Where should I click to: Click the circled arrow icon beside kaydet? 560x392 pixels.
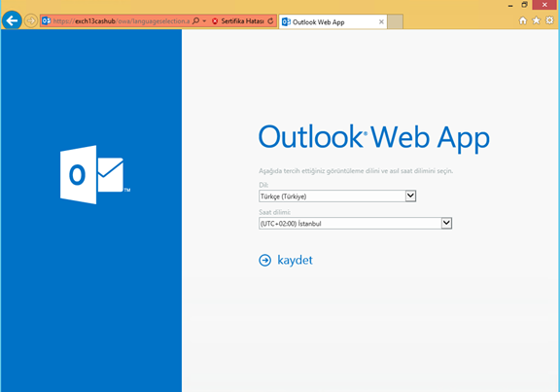[x=265, y=260]
